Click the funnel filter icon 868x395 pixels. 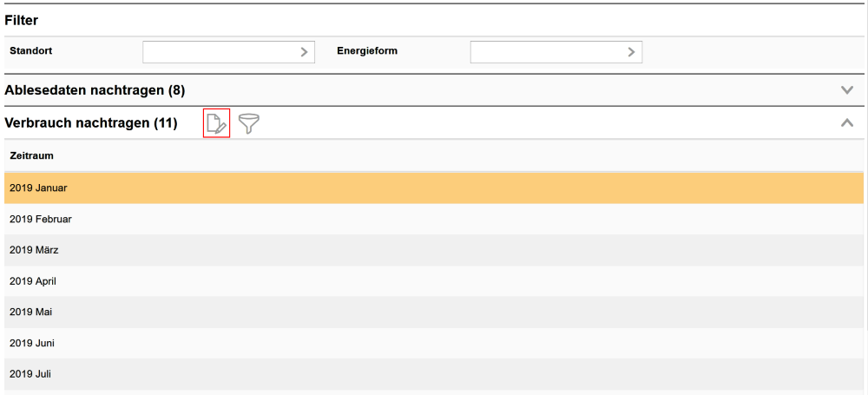point(249,124)
